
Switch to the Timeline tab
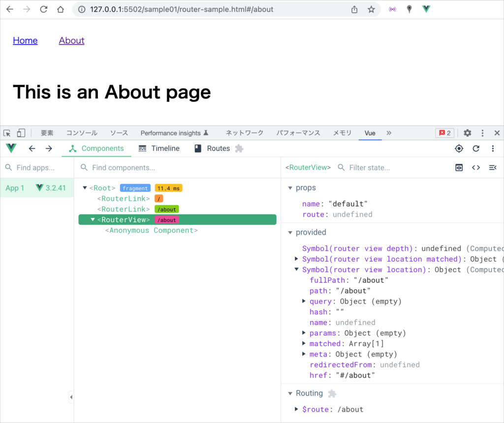pos(159,149)
